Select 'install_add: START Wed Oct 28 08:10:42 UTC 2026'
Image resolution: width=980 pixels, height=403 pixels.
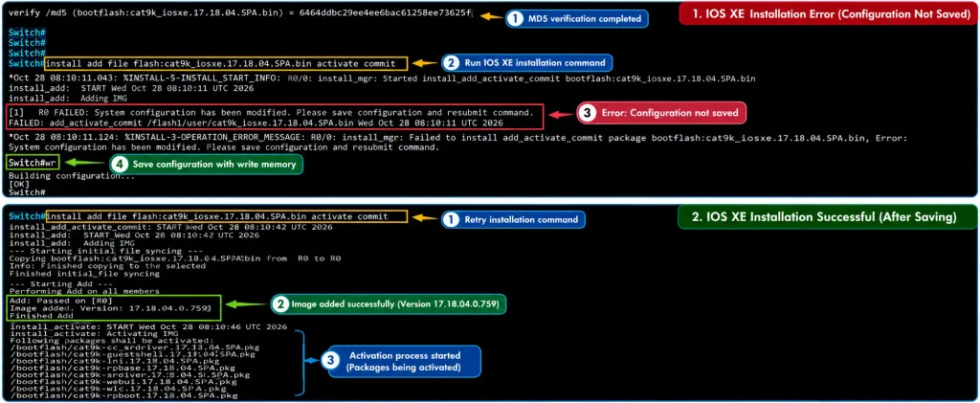134,235
